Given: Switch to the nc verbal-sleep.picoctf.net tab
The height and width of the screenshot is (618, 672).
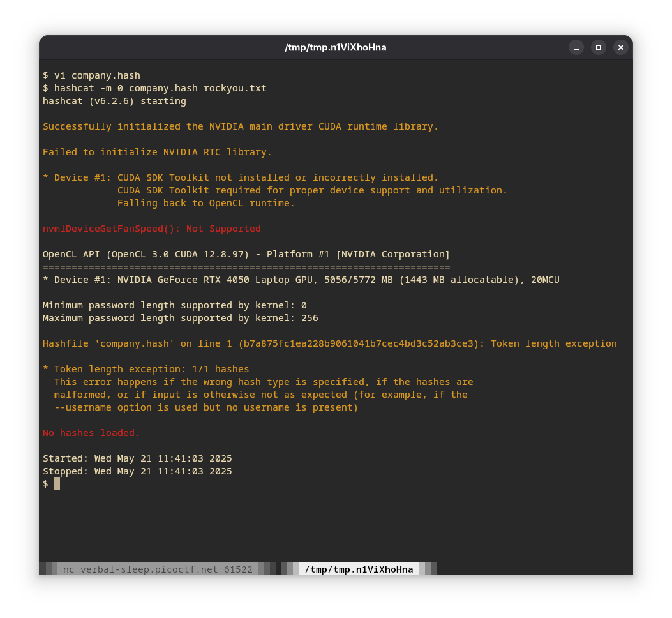Looking at the screenshot, I should [158, 569].
